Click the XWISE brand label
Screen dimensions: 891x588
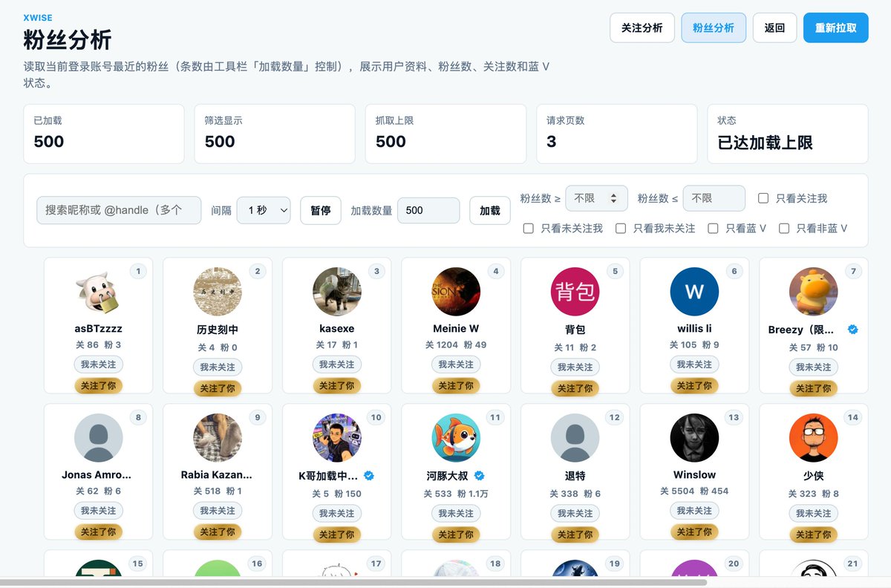coord(38,18)
